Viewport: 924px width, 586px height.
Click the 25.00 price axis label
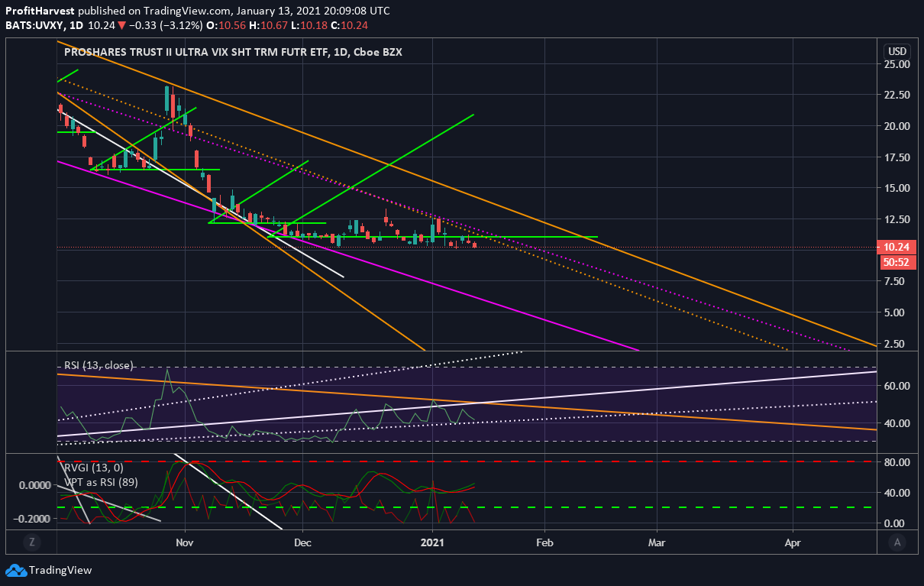point(897,64)
